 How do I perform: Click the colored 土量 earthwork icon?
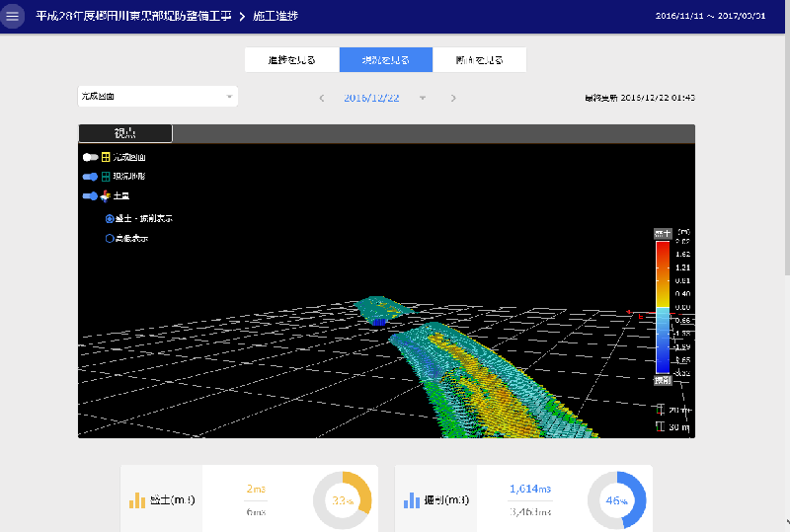click(107, 196)
